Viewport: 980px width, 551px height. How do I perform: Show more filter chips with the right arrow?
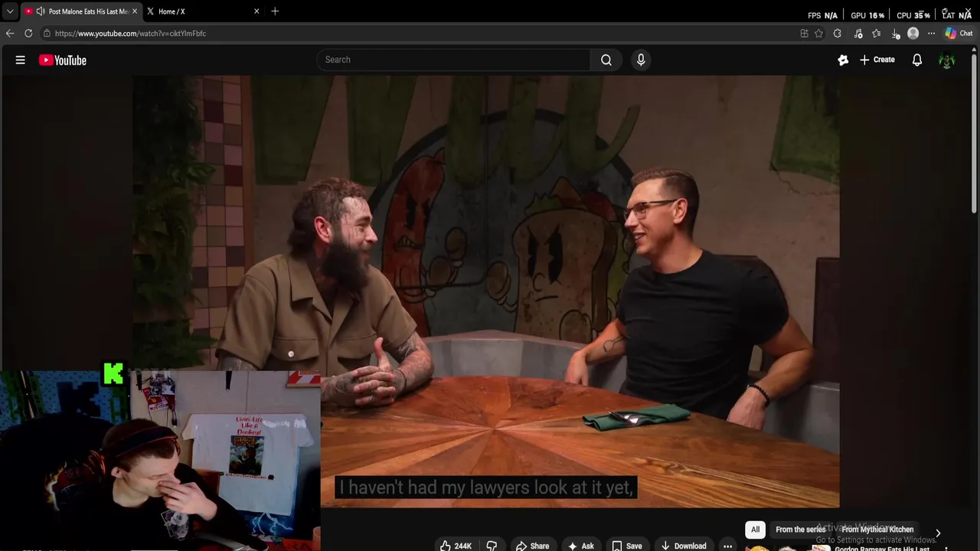pyautogui.click(x=938, y=533)
